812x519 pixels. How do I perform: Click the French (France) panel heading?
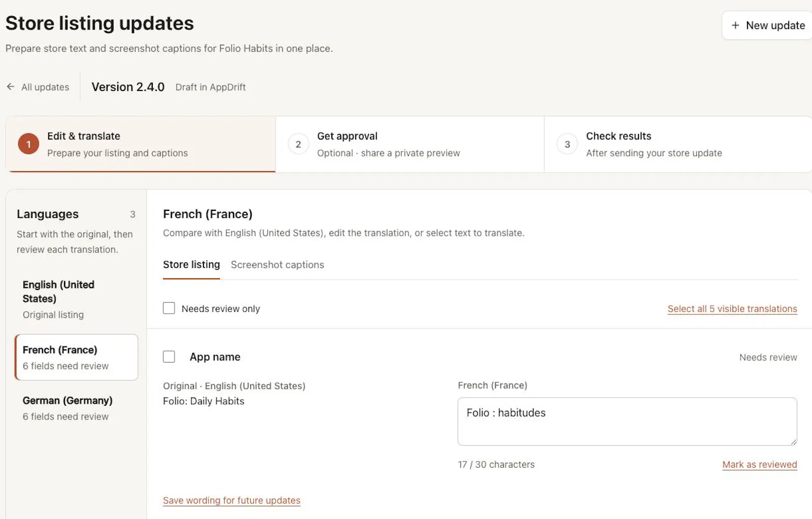[x=208, y=214]
